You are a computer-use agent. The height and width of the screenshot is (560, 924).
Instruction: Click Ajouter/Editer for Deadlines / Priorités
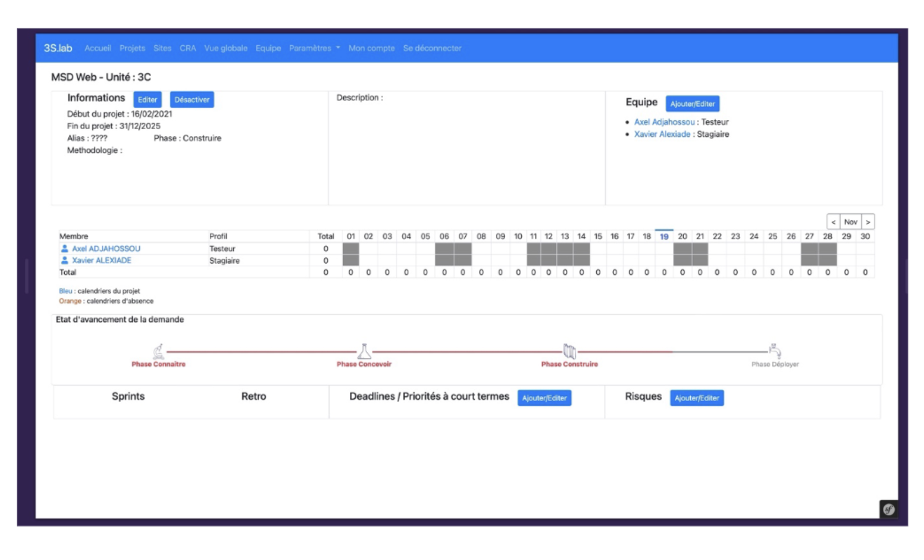544,398
